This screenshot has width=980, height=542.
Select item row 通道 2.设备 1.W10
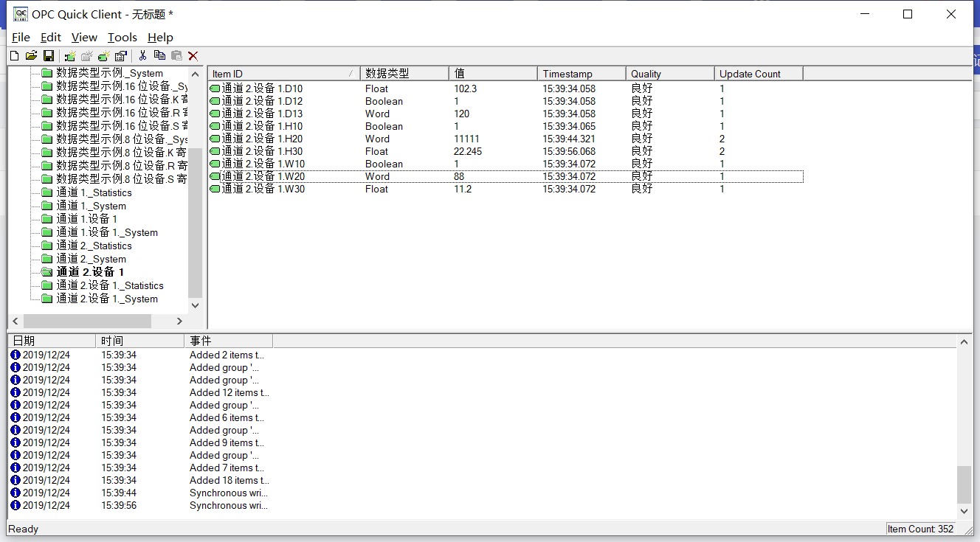tap(505, 164)
